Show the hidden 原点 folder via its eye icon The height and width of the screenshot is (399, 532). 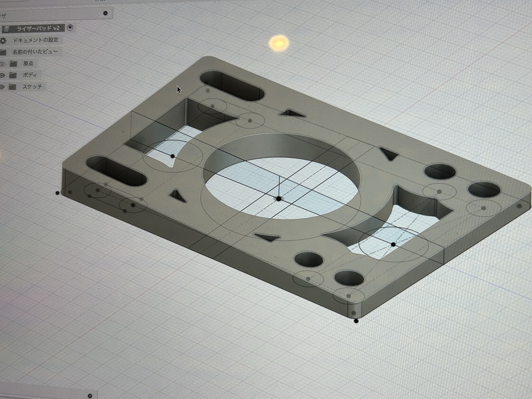click(x=3, y=64)
